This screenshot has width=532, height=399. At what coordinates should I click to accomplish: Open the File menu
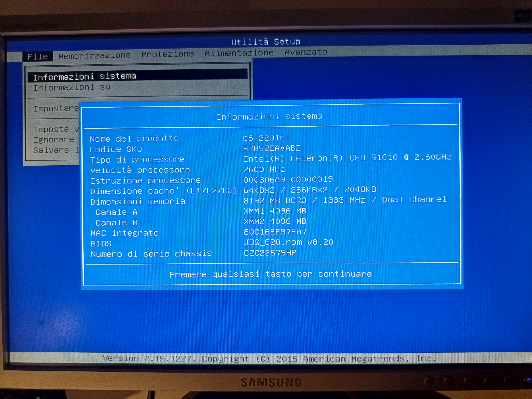tap(38, 57)
